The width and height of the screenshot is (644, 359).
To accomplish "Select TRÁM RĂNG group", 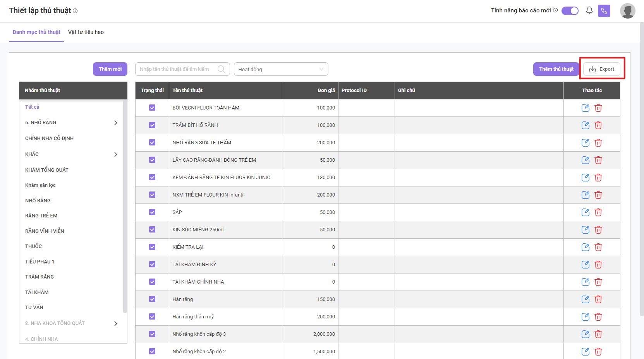I will [x=39, y=277].
